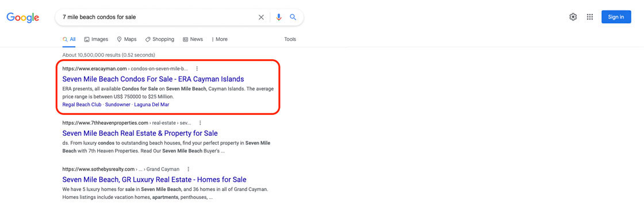
Task: Open the Tools filter options
Action: pos(290,40)
